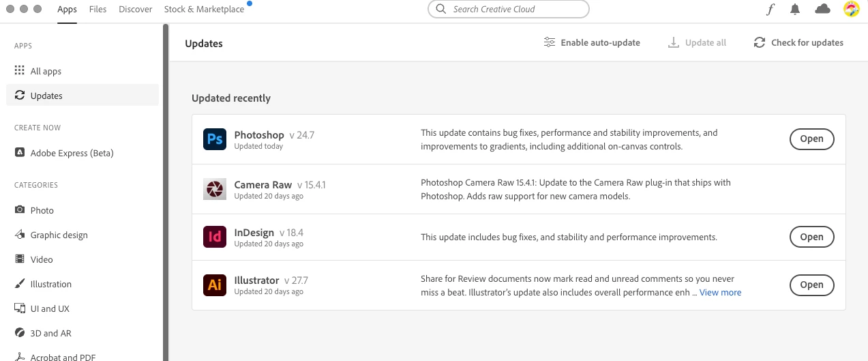
Task: Click the Enable auto-update sliders icon
Action: 550,42
